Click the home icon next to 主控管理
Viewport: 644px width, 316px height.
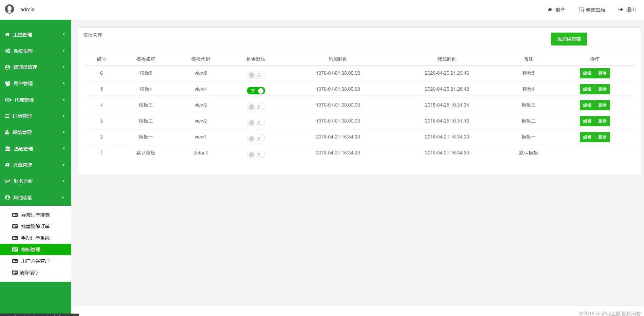coord(7,35)
